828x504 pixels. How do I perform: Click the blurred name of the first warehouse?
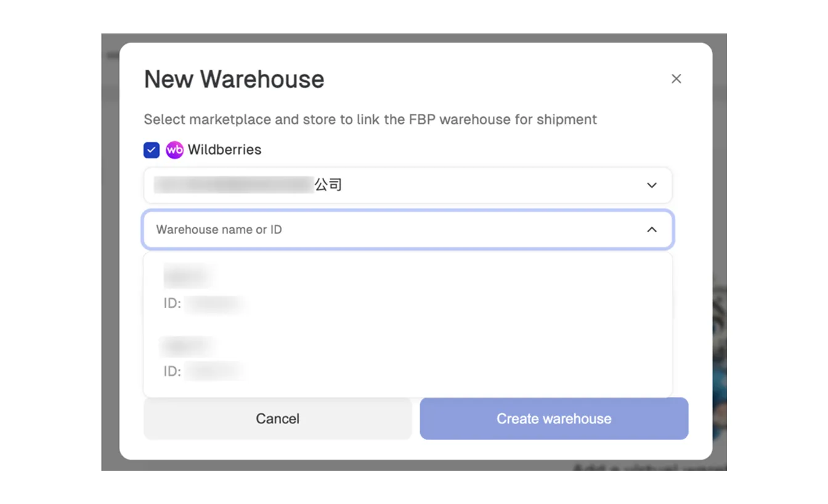coord(189,275)
